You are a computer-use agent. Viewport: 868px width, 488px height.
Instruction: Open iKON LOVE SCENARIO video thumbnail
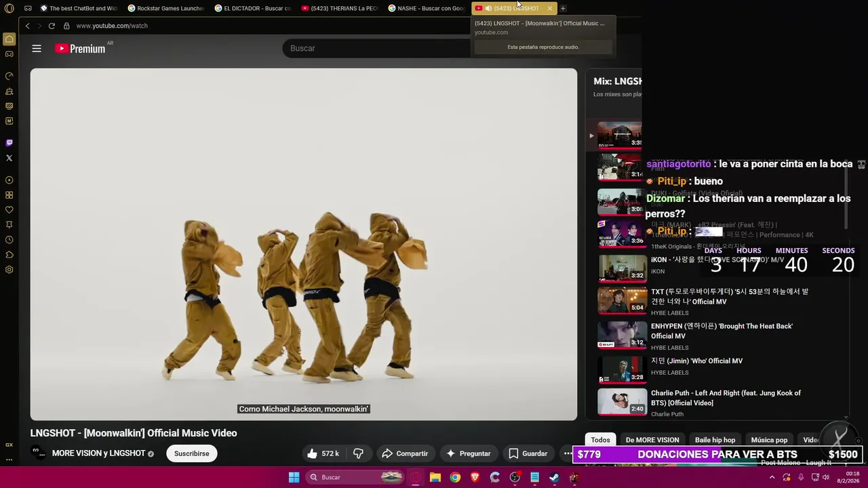622,268
